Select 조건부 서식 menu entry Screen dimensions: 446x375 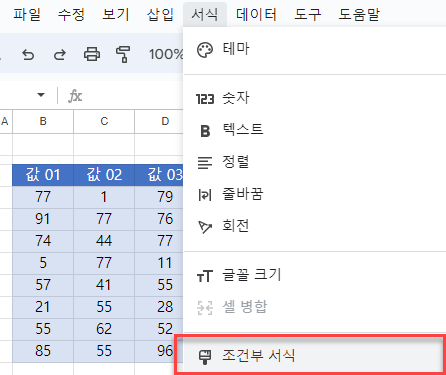tap(311, 356)
